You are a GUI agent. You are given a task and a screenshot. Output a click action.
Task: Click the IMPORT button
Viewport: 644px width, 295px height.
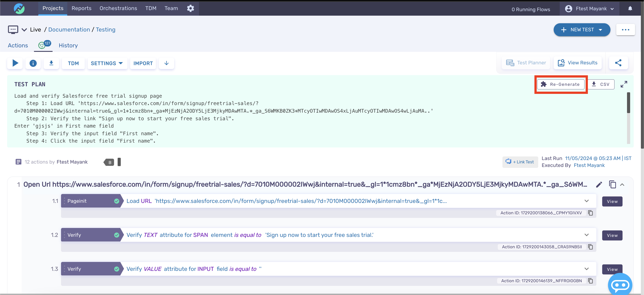[143, 63]
